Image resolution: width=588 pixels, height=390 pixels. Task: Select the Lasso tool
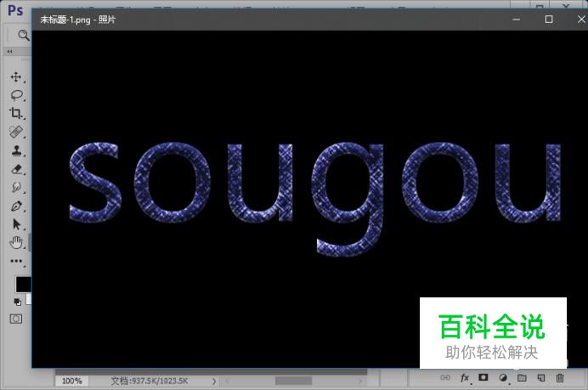click(16, 95)
